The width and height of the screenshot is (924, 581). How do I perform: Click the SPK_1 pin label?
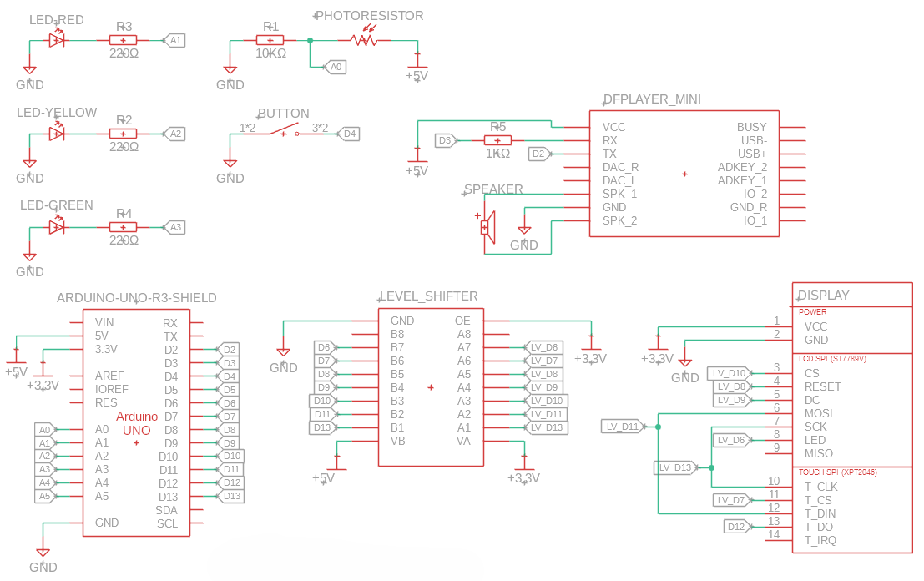coord(619,194)
